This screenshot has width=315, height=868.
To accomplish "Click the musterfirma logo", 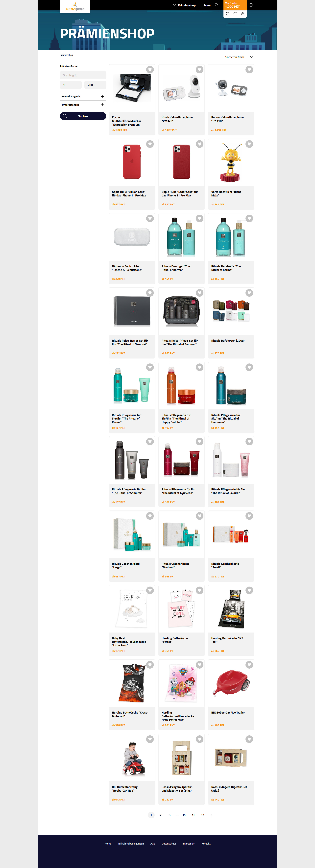I will pyautogui.click(x=74, y=6).
